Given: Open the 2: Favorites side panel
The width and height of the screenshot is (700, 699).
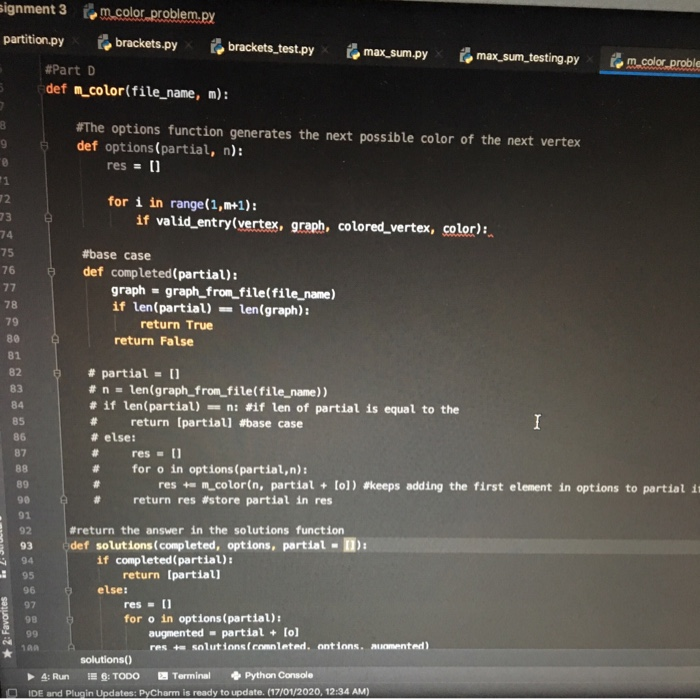Looking at the screenshot, I should 5,621.
